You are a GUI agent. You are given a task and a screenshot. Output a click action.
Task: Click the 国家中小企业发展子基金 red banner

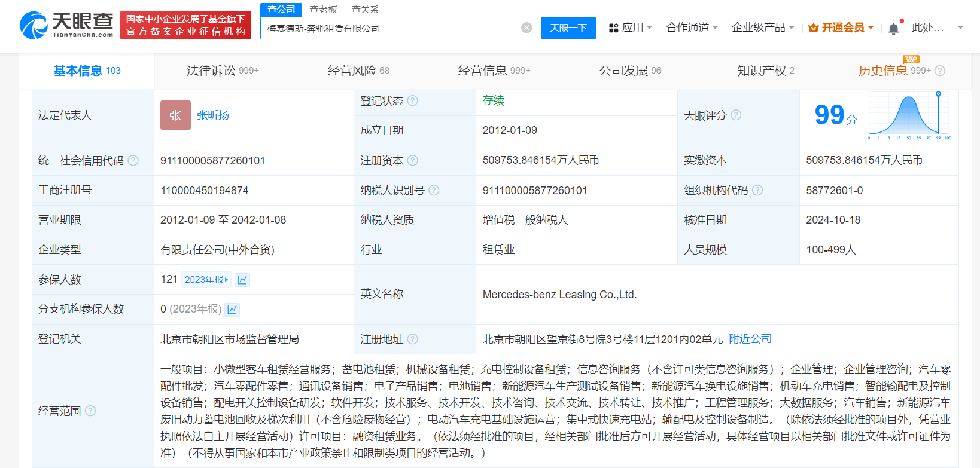click(185, 25)
